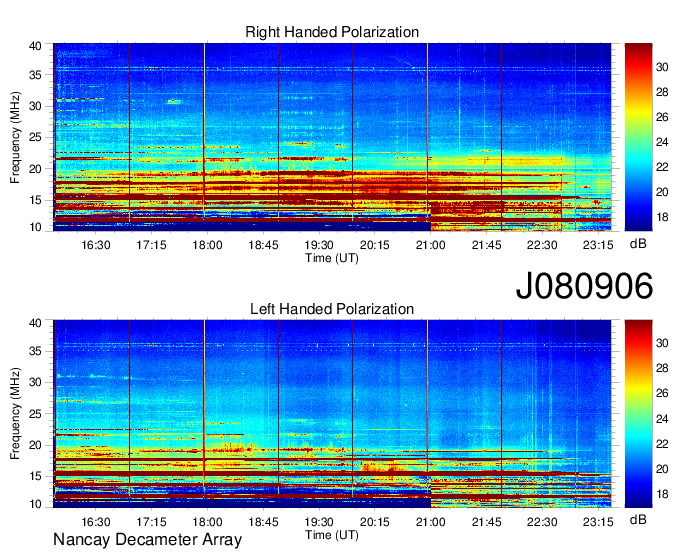The width and height of the screenshot is (680, 552).
Task: Click the 40 MHz tick on the left-handed plot
Action: [35, 323]
